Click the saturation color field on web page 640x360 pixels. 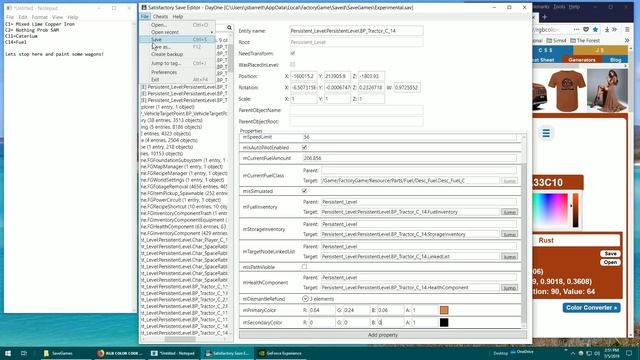(551, 210)
